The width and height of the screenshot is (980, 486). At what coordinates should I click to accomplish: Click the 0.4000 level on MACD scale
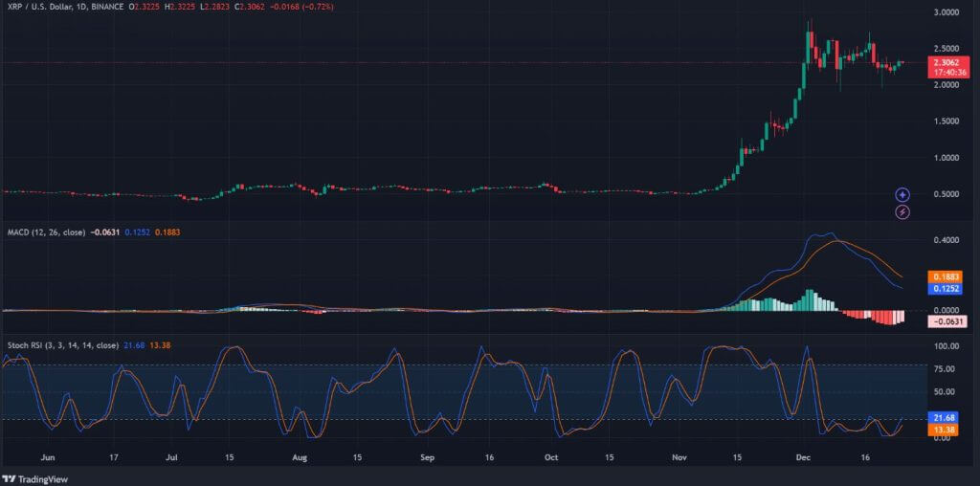(x=948, y=240)
